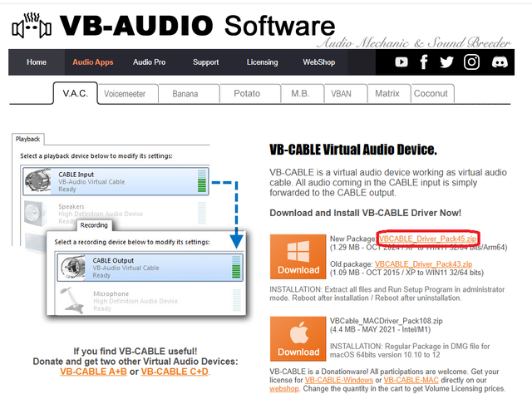This screenshot has height=404, width=532.
Task: Go to the Home menu item
Action: 37,62
